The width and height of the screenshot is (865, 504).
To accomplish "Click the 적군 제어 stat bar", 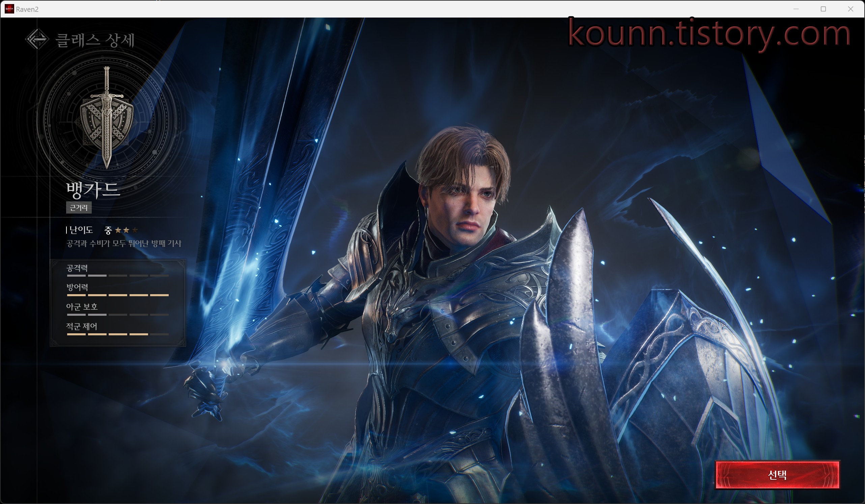I will coord(118,334).
